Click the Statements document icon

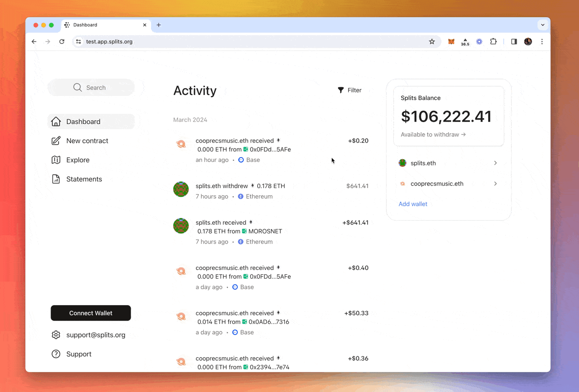[x=56, y=179]
